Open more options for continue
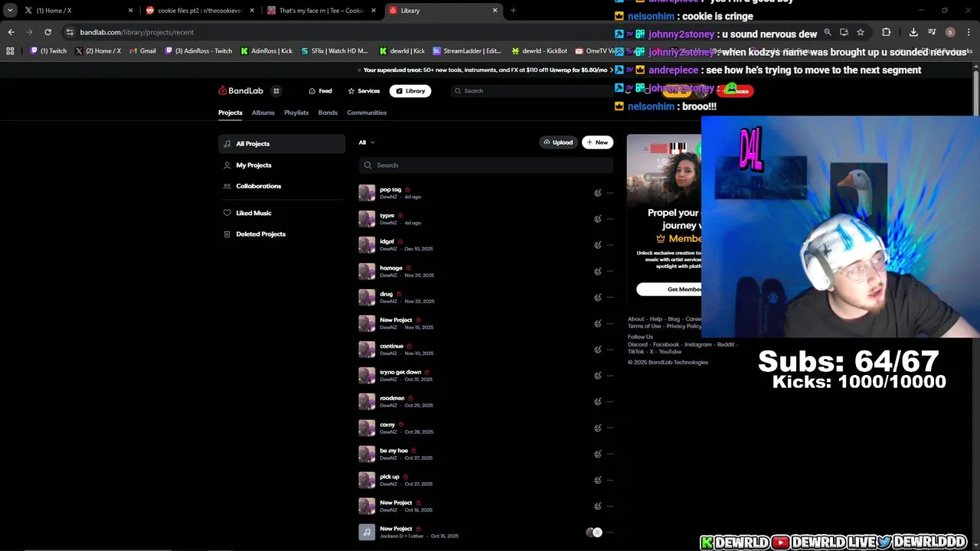980x551 pixels. click(610, 350)
